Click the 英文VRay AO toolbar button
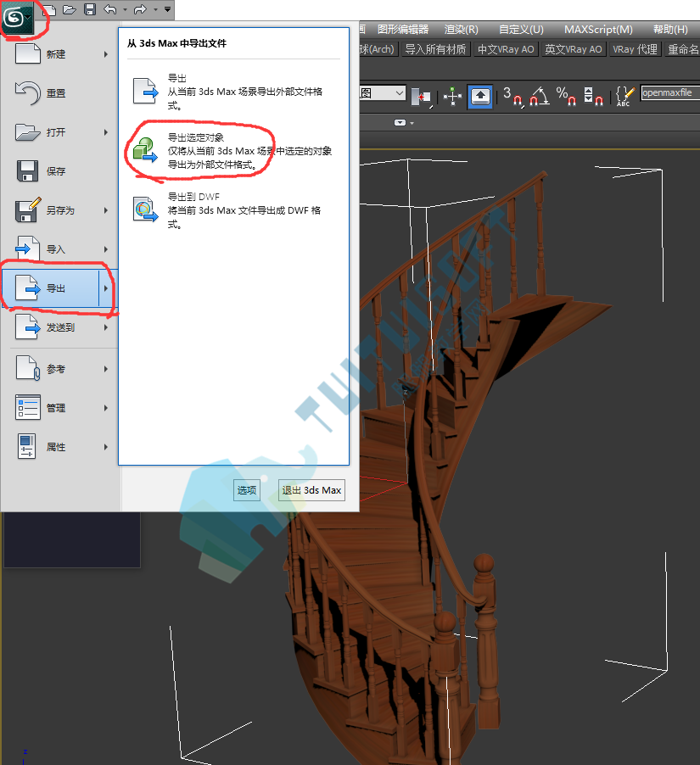This screenshot has width=700, height=765. [573, 49]
